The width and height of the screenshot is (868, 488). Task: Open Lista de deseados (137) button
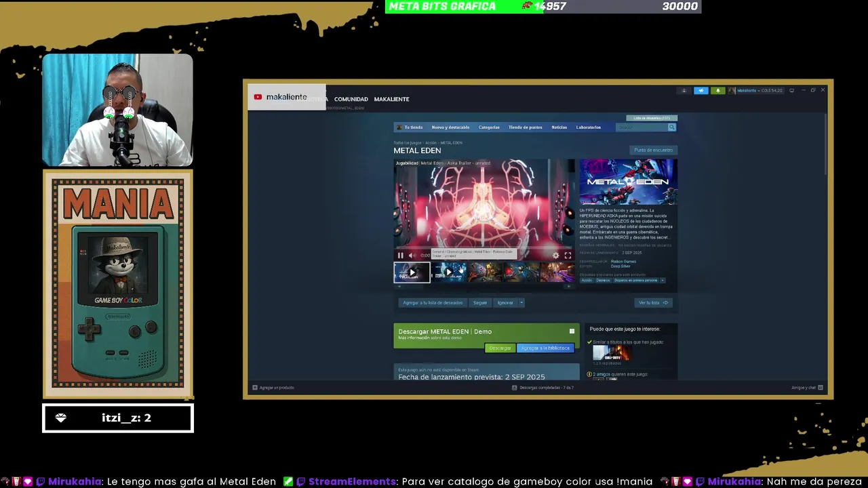coord(652,118)
